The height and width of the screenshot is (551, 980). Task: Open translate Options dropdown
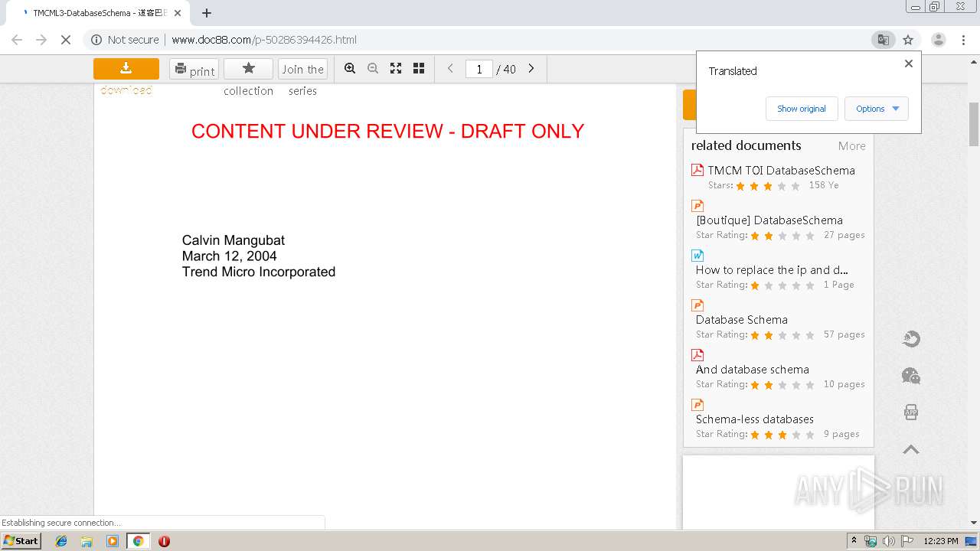pyautogui.click(x=877, y=109)
